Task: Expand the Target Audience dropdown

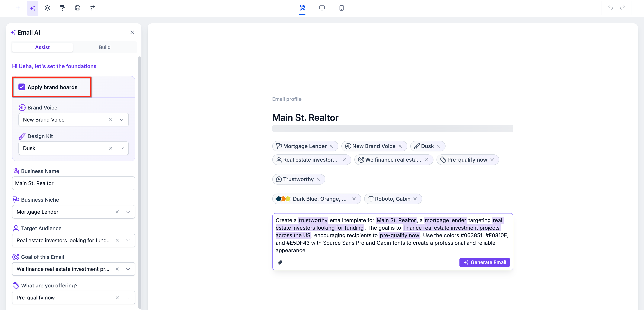Action: click(128, 241)
